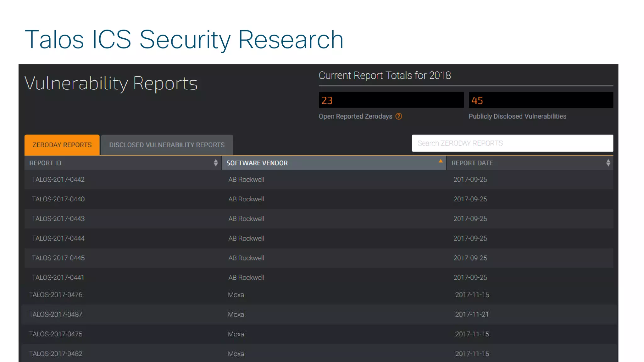This screenshot has height=362, width=644.
Task: Open report TALOS-2017-0440
Action: 58,199
